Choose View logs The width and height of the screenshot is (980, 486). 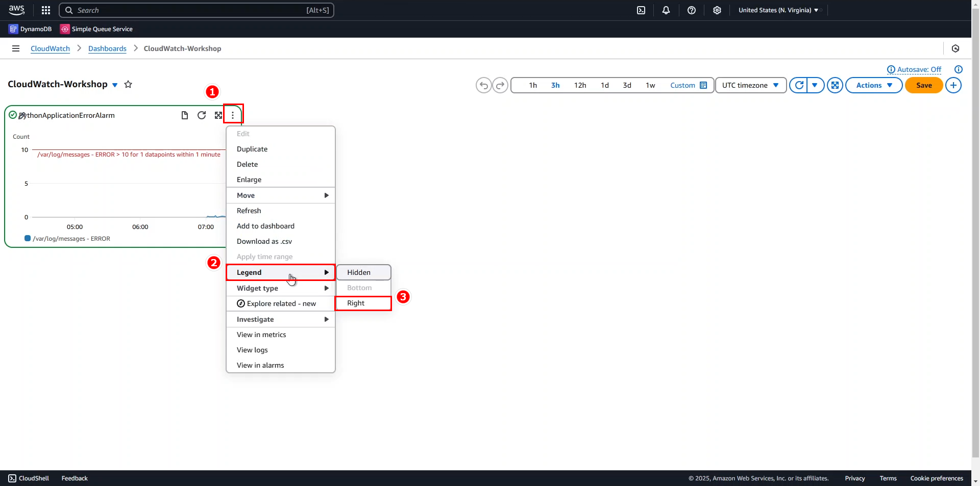[281, 350]
